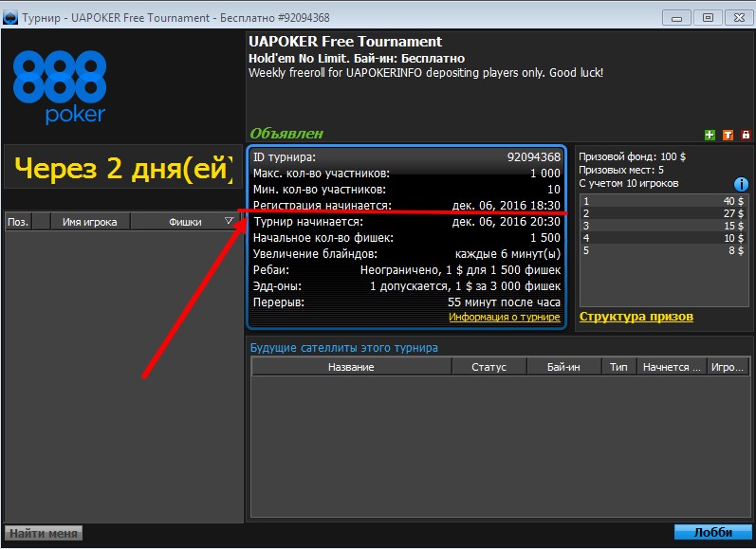Minimize the tournament window
The width and height of the screenshot is (756, 549).
tap(676, 18)
